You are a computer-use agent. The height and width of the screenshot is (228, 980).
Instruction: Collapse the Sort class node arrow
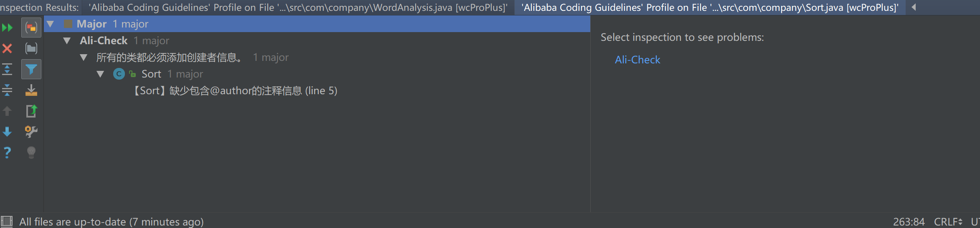(100, 74)
